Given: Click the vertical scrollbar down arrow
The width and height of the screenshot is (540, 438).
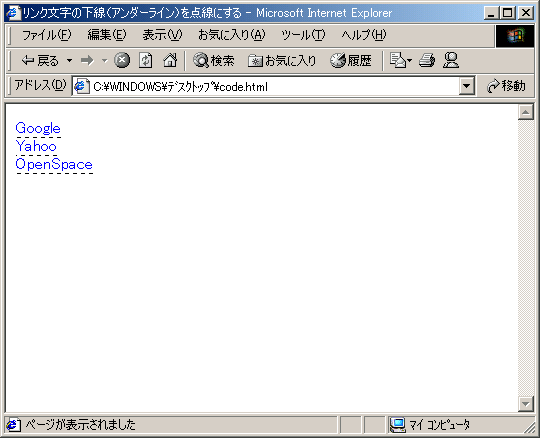Looking at the screenshot, I should tap(526, 404).
